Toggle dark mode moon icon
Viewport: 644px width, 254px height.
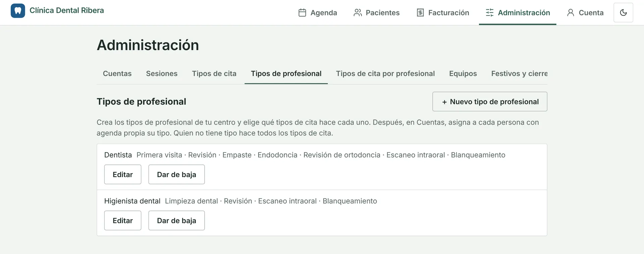tap(623, 12)
